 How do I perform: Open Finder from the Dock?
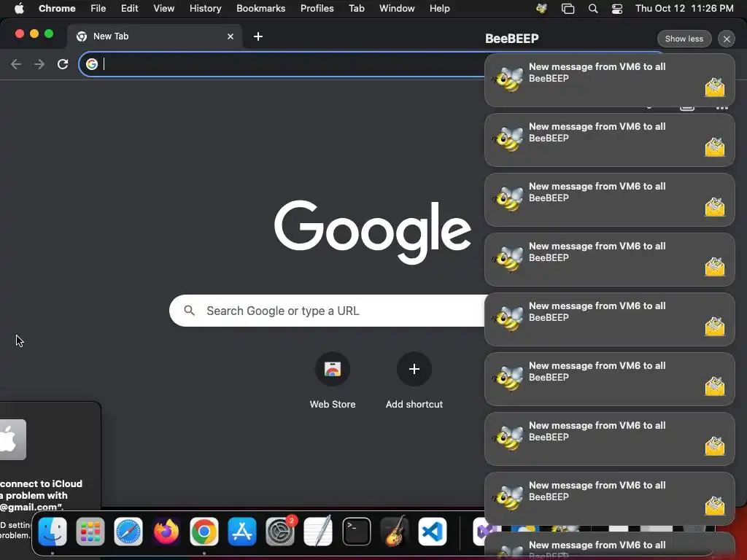tap(53, 532)
